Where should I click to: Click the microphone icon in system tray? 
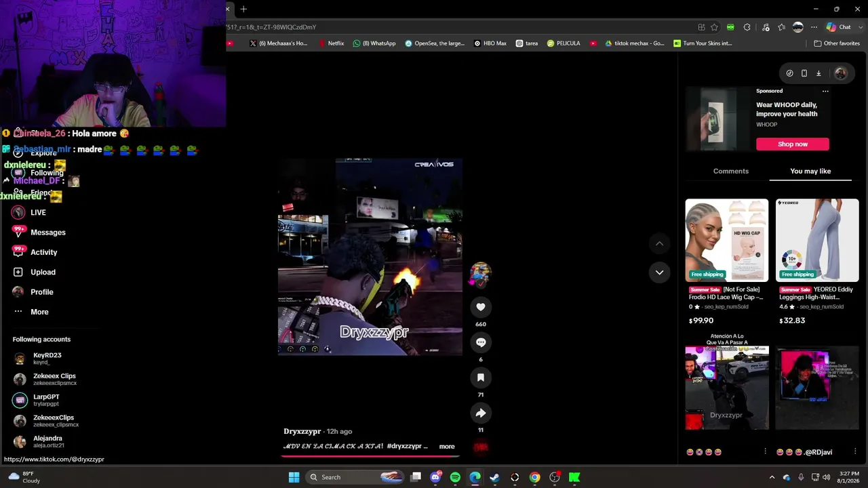[x=801, y=477]
